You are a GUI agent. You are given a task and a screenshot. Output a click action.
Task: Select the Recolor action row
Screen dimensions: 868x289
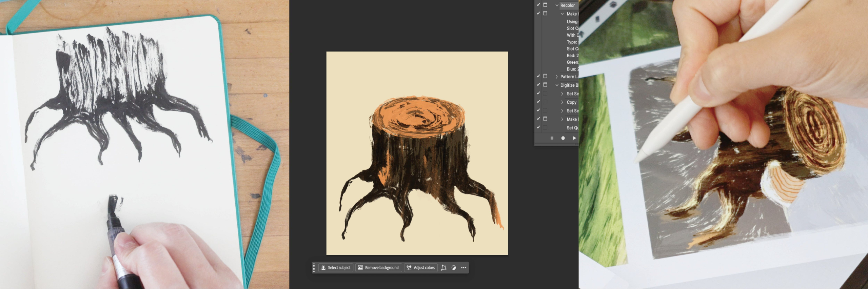tap(568, 5)
